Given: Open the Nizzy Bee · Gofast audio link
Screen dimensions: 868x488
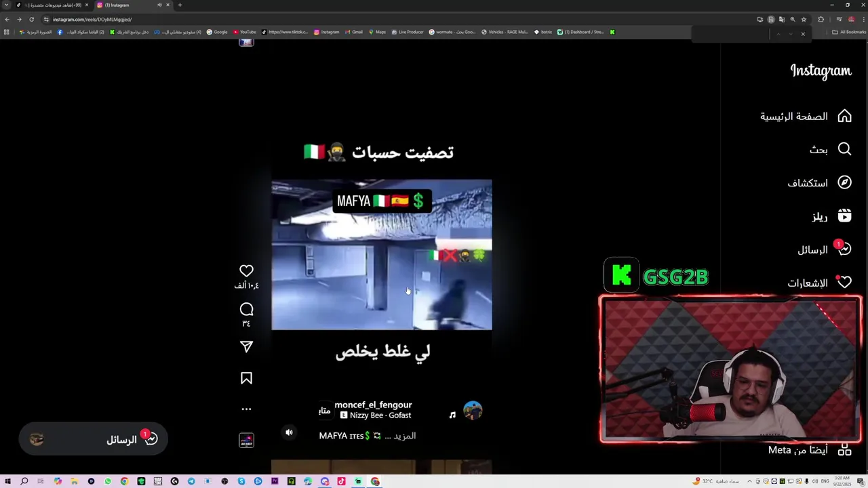Looking at the screenshot, I should point(376,415).
